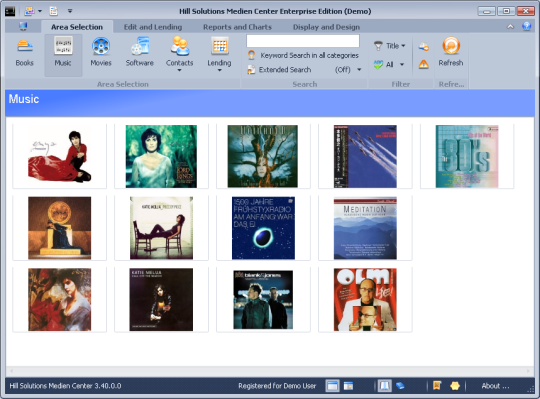The image size is (540, 399).
Task: Collapse the ribbon with the up chevron
Action: 510,27
